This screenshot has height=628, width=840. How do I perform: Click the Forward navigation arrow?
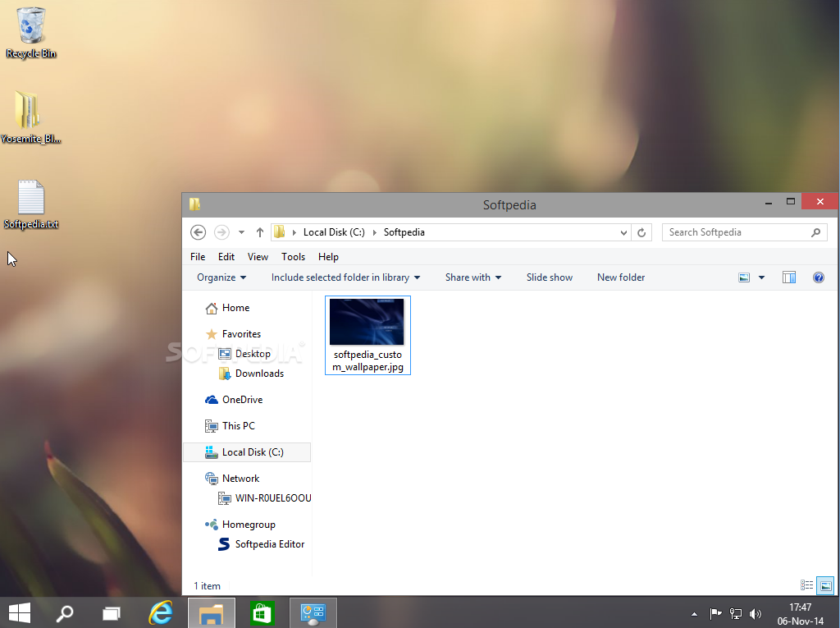221,232
